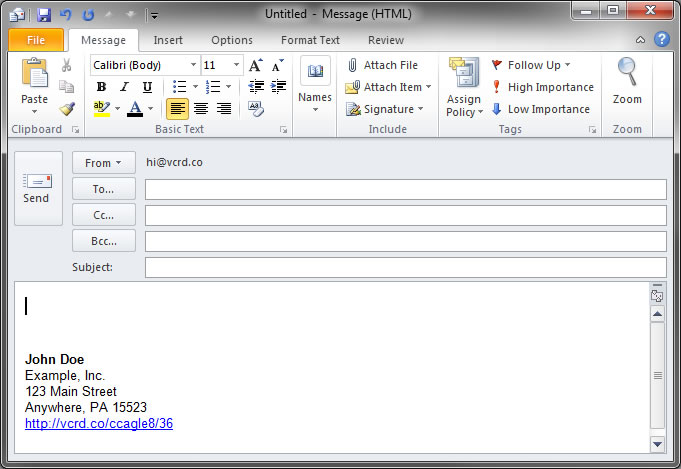This screenshot has width=681, height=469.
Task: Open the From account dropdown
Action: click(103, 162)
